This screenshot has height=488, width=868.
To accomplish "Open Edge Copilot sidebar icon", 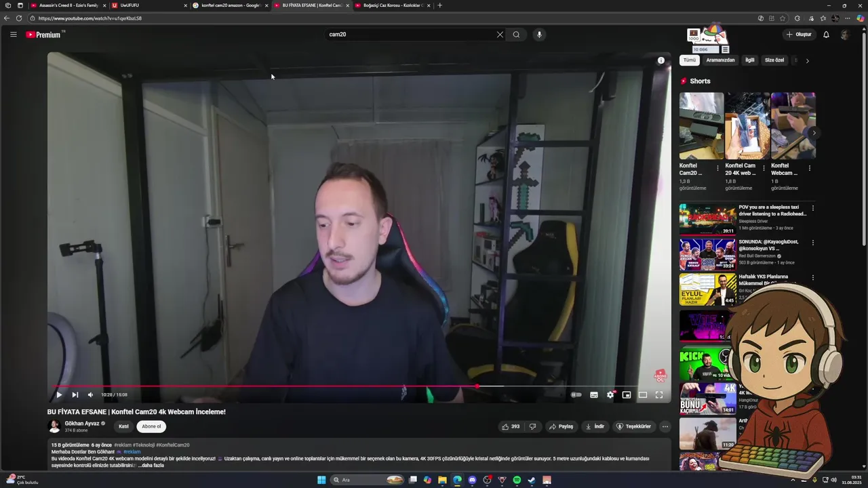I will coord(860,18).
